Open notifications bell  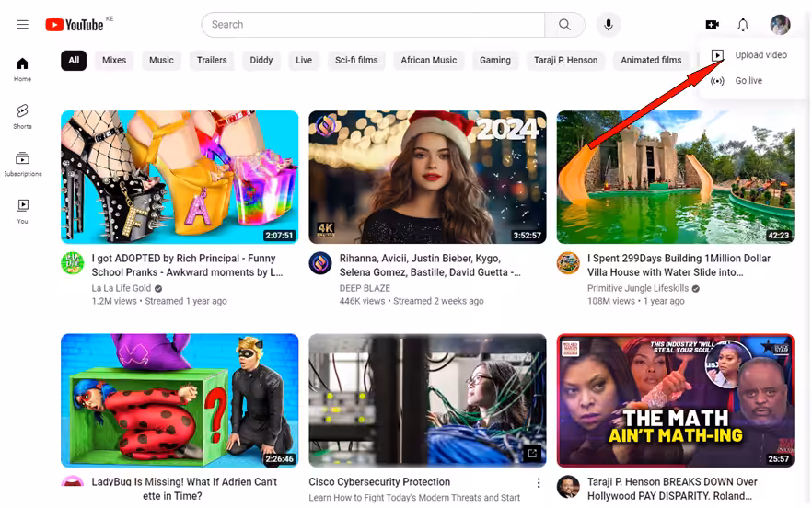tap(743, 24)
